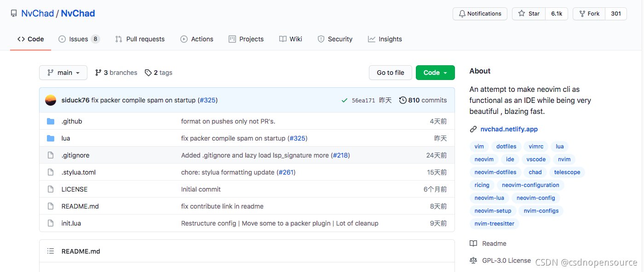Click the .gitignore file icon

point(51,155)
